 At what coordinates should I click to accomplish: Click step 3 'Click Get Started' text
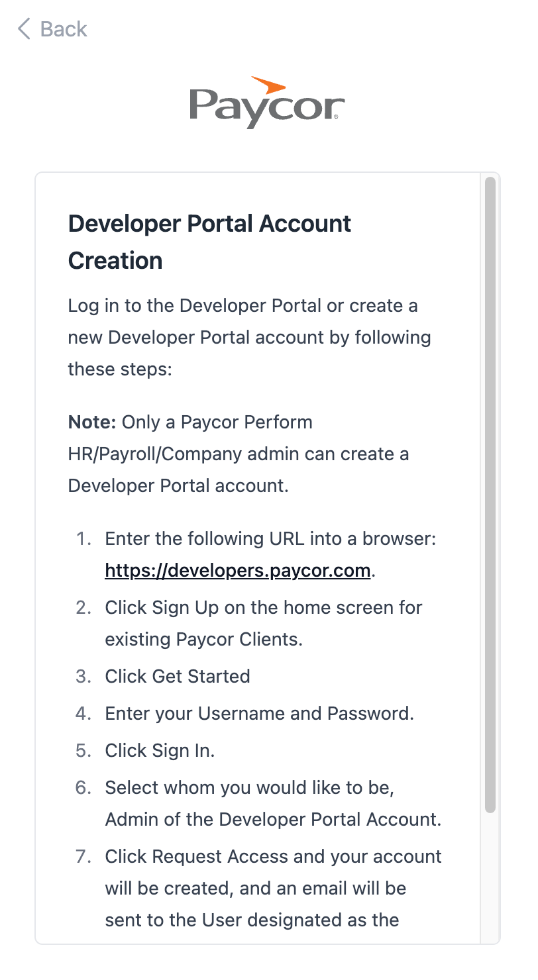point(178,677)
